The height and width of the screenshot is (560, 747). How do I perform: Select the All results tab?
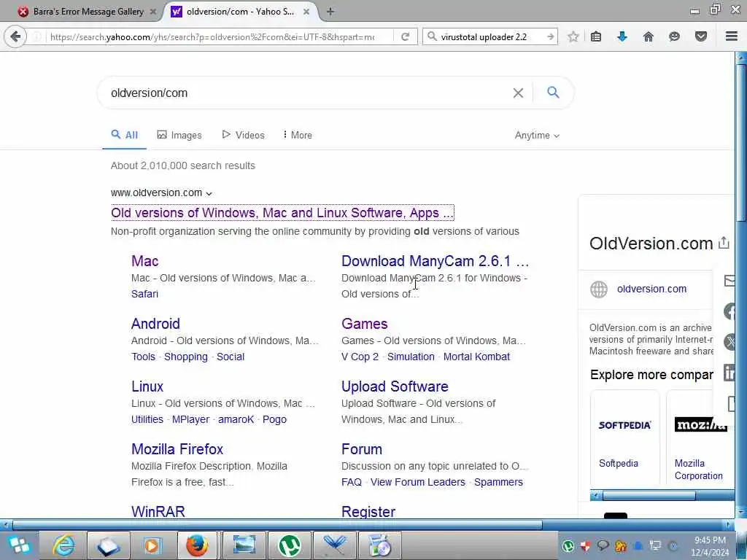click(x=124, y=135)
